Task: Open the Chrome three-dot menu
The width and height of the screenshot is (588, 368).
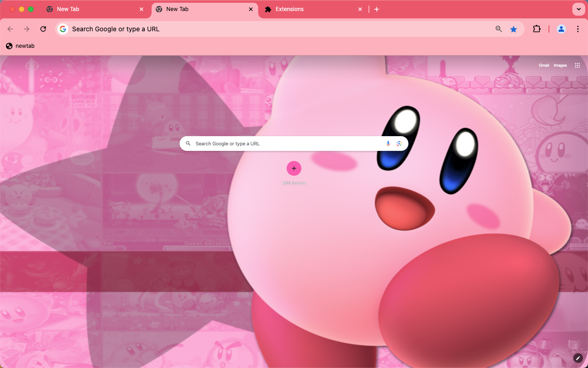Action: pos(578,29)
